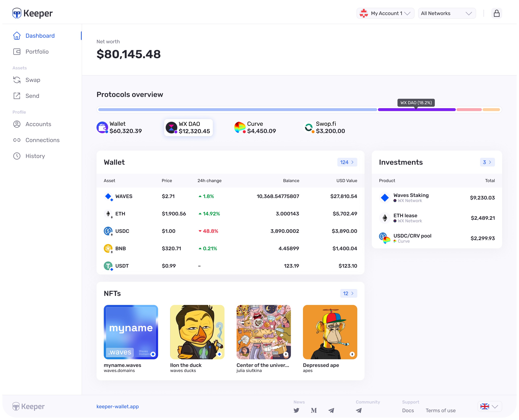The height and width of the screenshot is (420, 519).
Task: Click ETH USD value $5,702.49
Action: click(x=345, y=214)
